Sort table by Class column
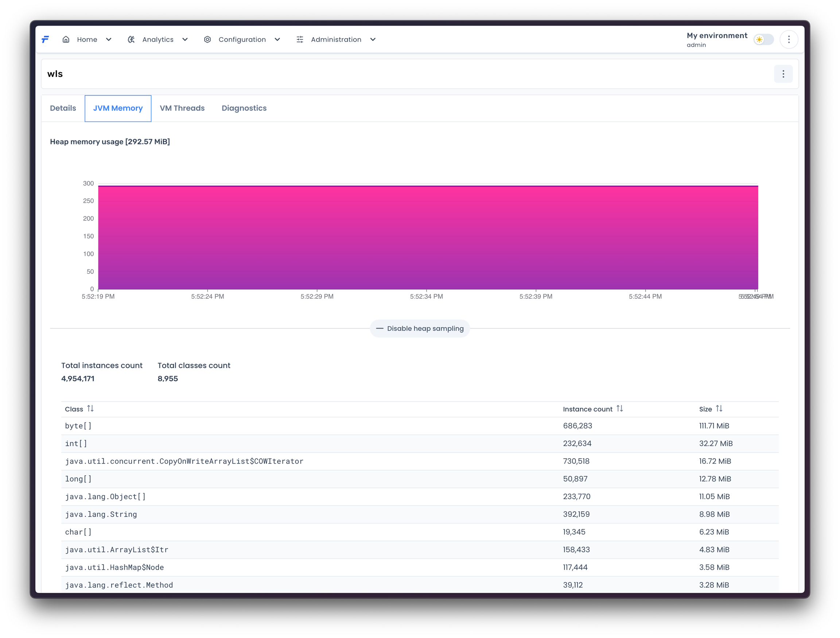 pos(90,409)
